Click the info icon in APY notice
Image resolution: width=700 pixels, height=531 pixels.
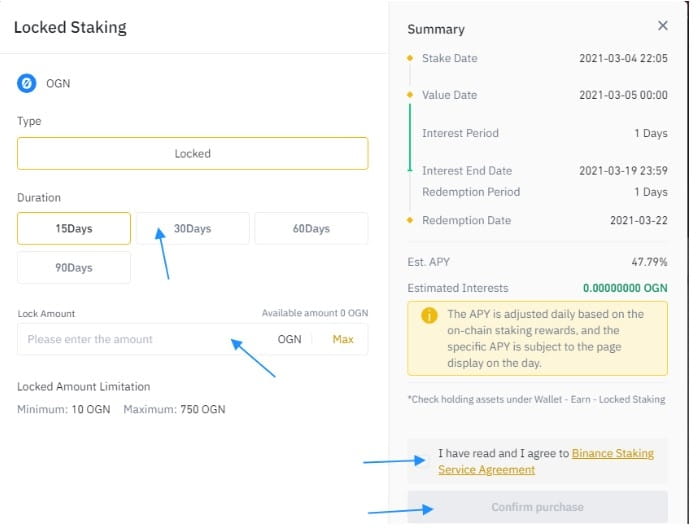430,314
